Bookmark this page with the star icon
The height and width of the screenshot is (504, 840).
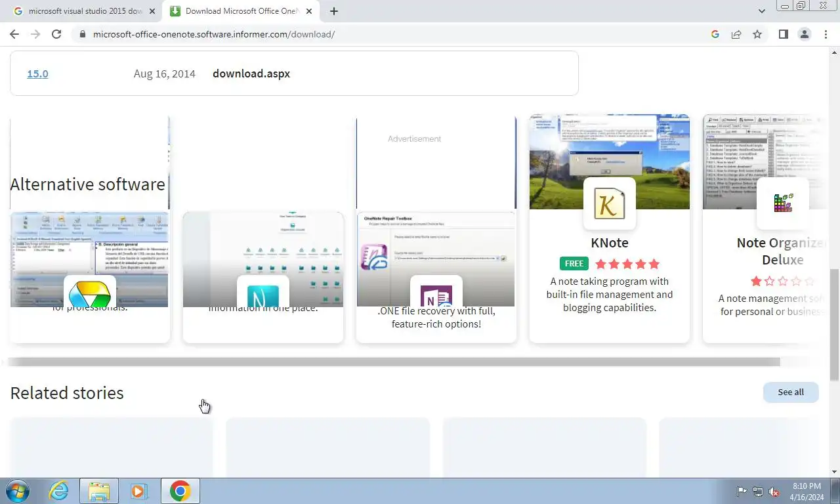757,34
